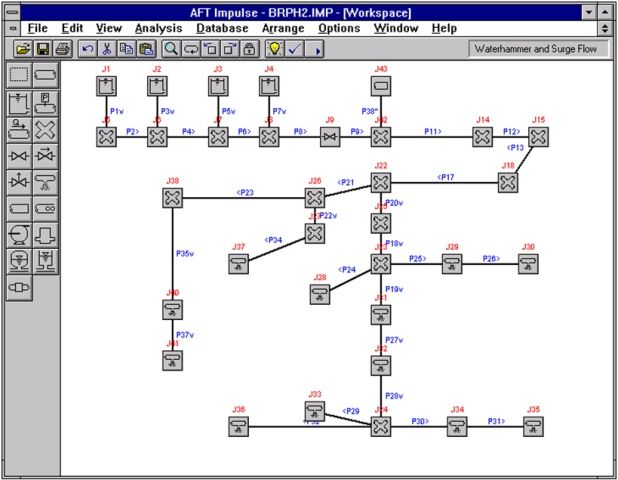Select dead end junction J43
Image resolution: width=618 pixels, height=480 pixels.
[x=381, y=86]
